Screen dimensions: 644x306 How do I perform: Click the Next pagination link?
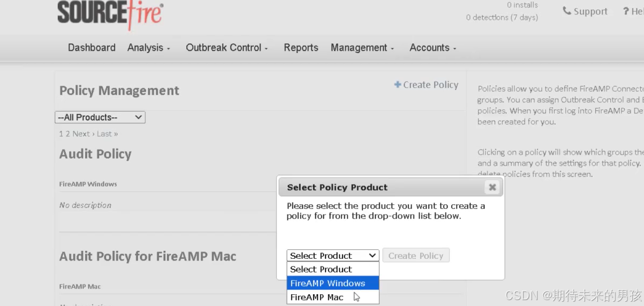pyautogui.click(x=83, y=134)
